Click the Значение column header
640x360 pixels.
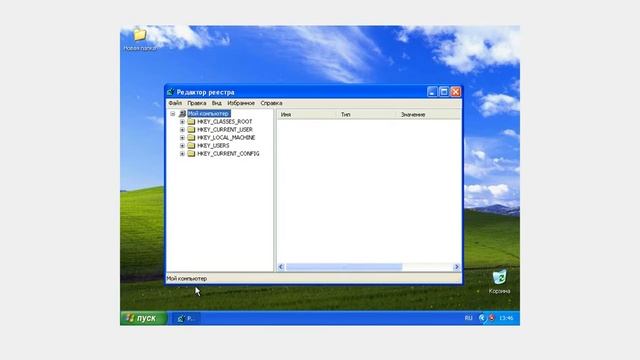(x=429, y=115)
